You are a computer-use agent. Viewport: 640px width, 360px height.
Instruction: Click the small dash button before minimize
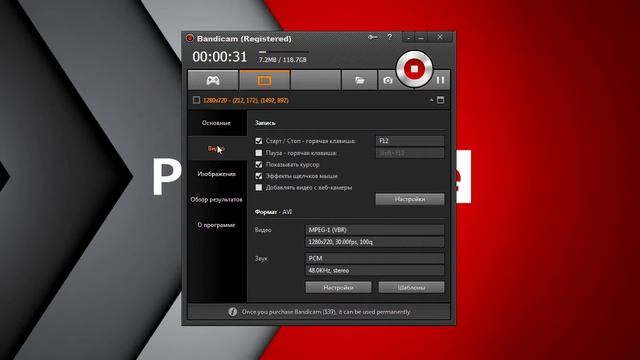(409, 38)
